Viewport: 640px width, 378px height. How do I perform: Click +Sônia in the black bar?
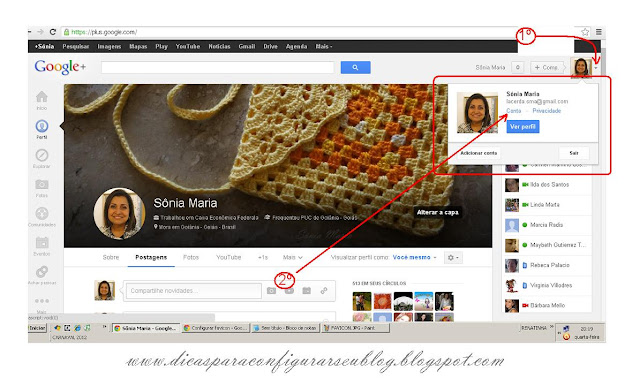click(44, 47)
